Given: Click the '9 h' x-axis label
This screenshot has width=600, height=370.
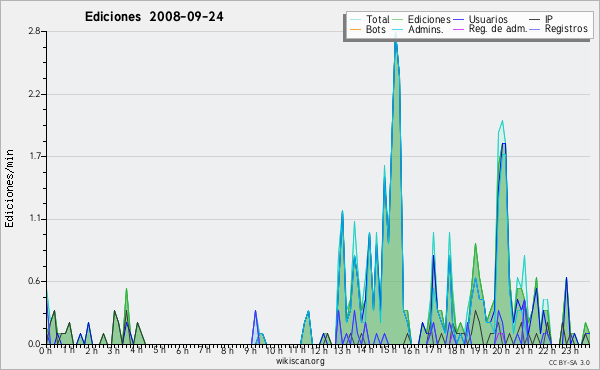Looking at the screenshot, I should click(x=250, y=351).
